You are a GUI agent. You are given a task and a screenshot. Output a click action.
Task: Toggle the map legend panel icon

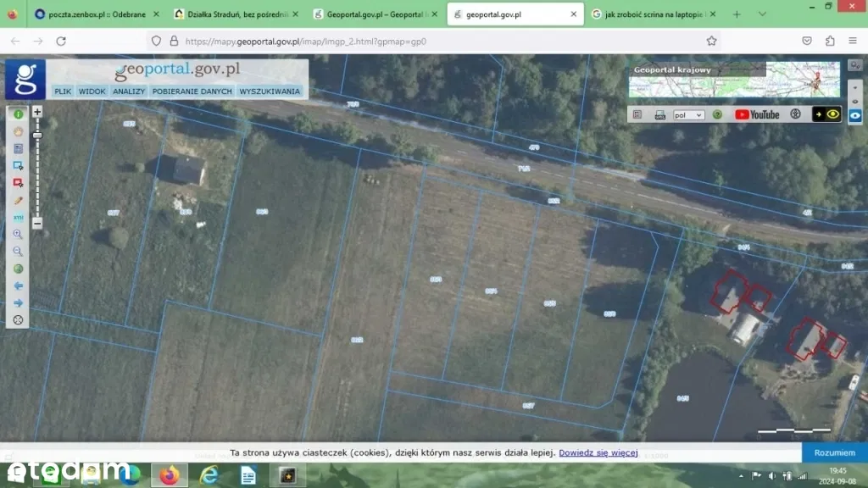point(637,114)
